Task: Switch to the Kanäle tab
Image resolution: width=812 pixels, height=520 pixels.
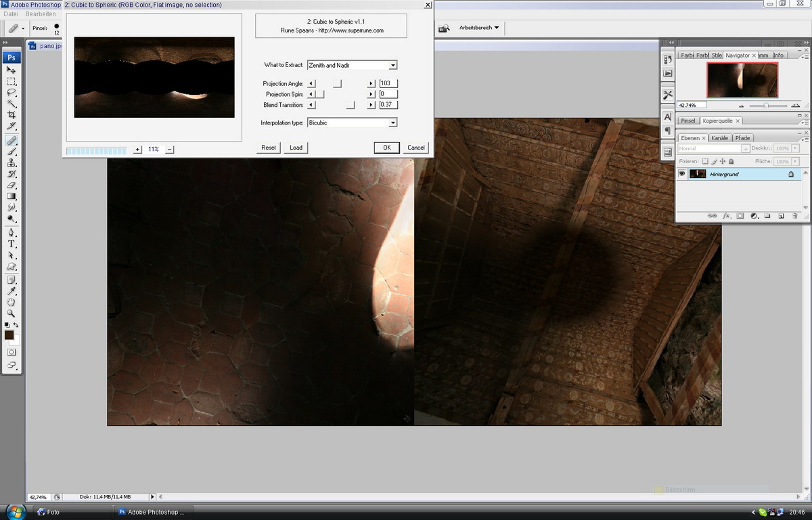Action: click(x=720, y=138)
